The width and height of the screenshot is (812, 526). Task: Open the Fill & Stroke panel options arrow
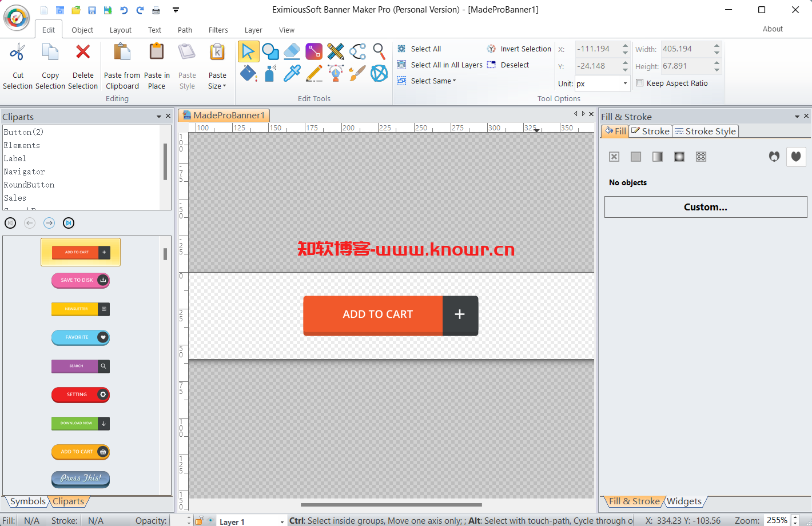797,117
